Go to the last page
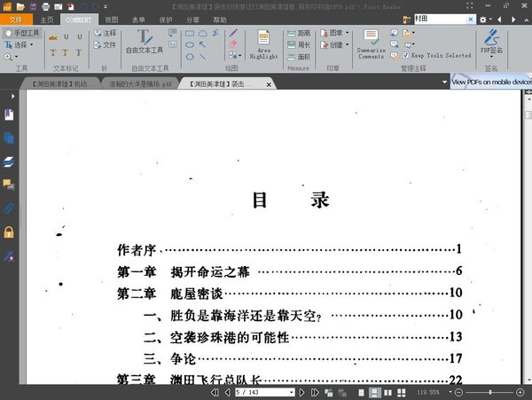Image resolution: width=532 pixels, height=400 pixels. point(315,393)
